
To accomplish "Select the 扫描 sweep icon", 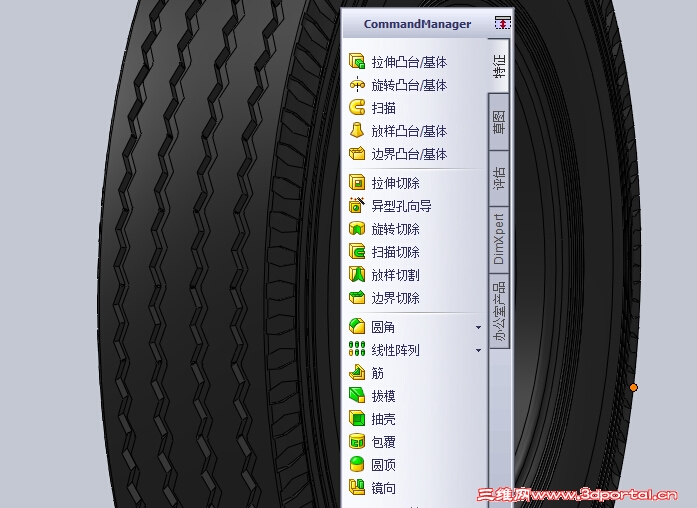I will click(357, 108).
